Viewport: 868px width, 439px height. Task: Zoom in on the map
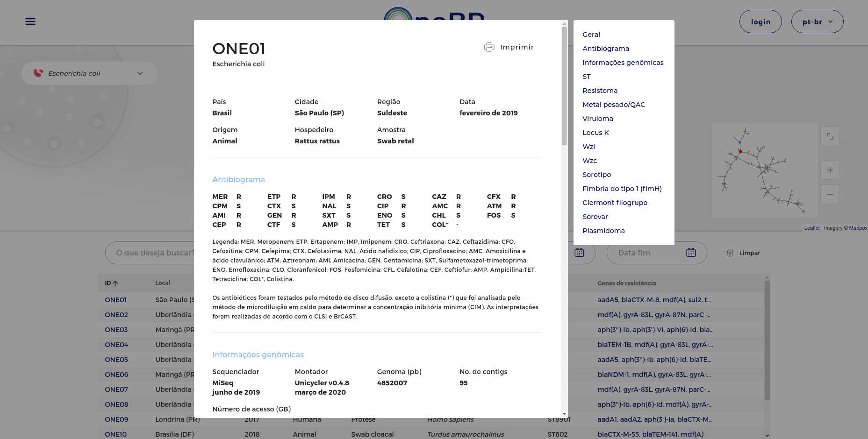[x=830, y=170]
